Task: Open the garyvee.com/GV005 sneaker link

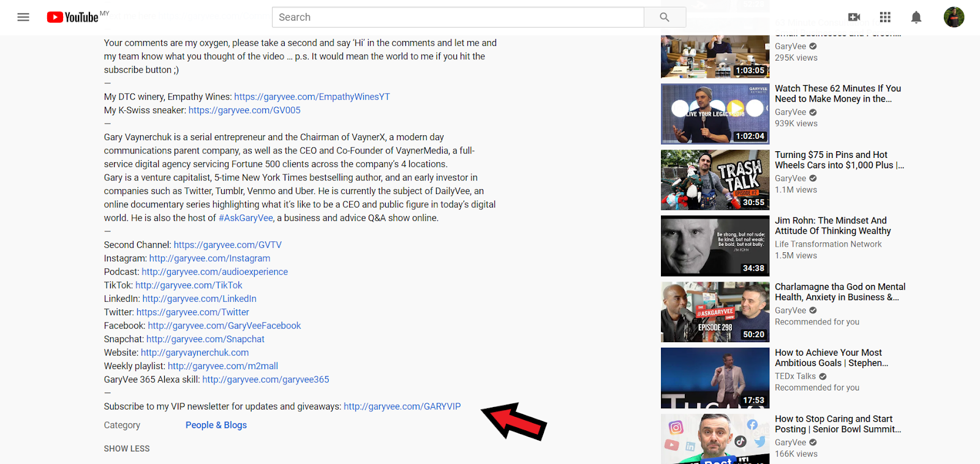Action: (244, 110)
